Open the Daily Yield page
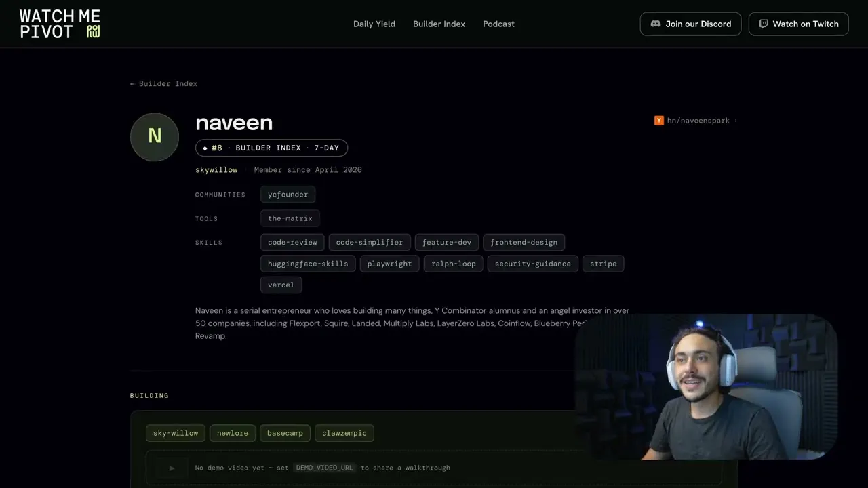Image resolution: width=868 pixels, height=488 pixels. pyautogui.click(x=374, y=24)
